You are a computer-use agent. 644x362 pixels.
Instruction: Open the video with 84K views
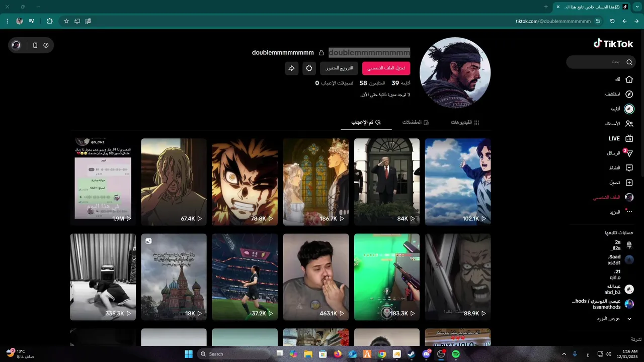pyautogui.click(x=387, y=182)
